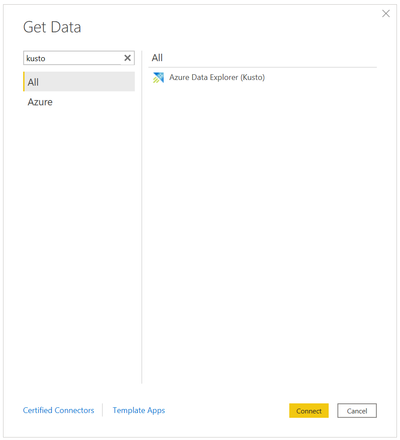
Task: Open the Certified Connectors link
Action: pos(58,410)
